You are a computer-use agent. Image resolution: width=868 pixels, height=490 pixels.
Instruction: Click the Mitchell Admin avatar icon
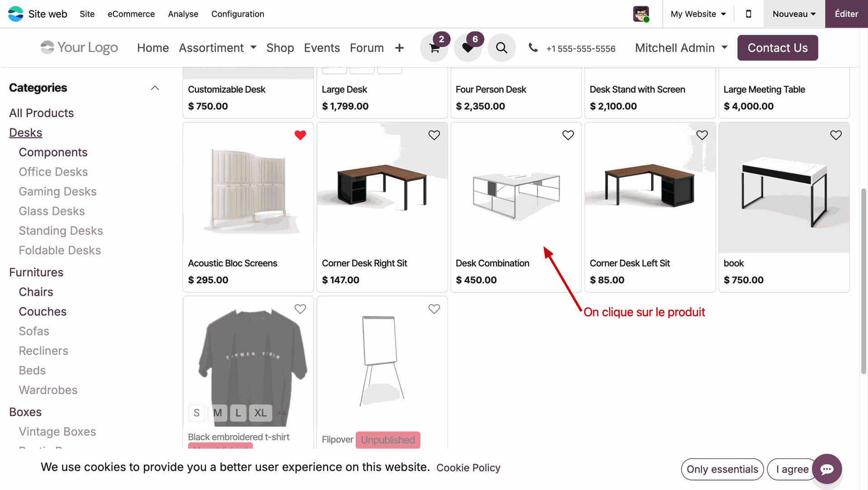[641, 14]
